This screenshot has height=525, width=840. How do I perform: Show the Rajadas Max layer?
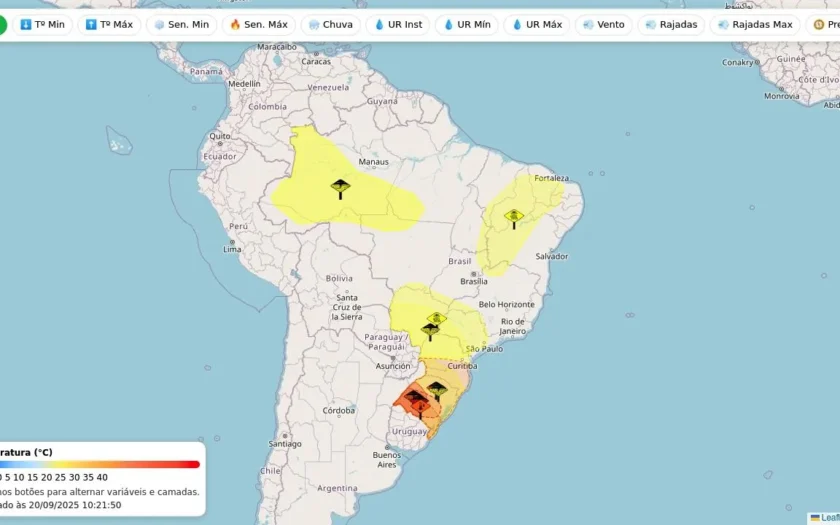755,25
